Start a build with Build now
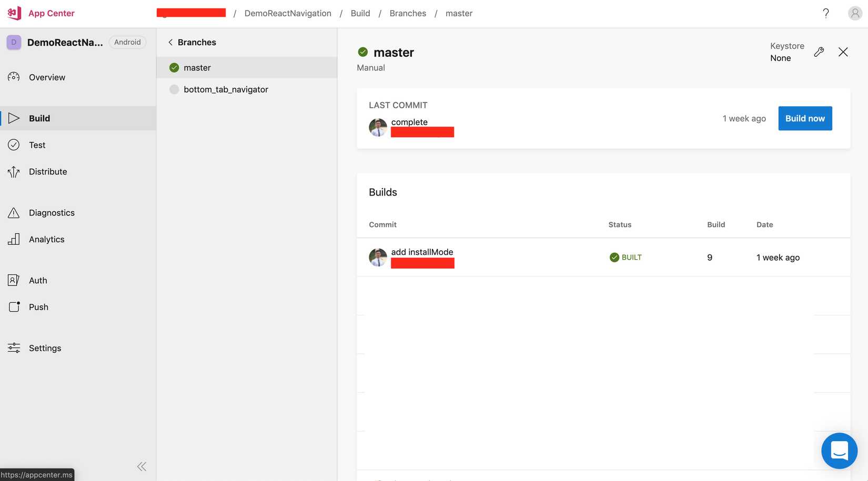Viewport: 868px width, 481px height. 805,118
